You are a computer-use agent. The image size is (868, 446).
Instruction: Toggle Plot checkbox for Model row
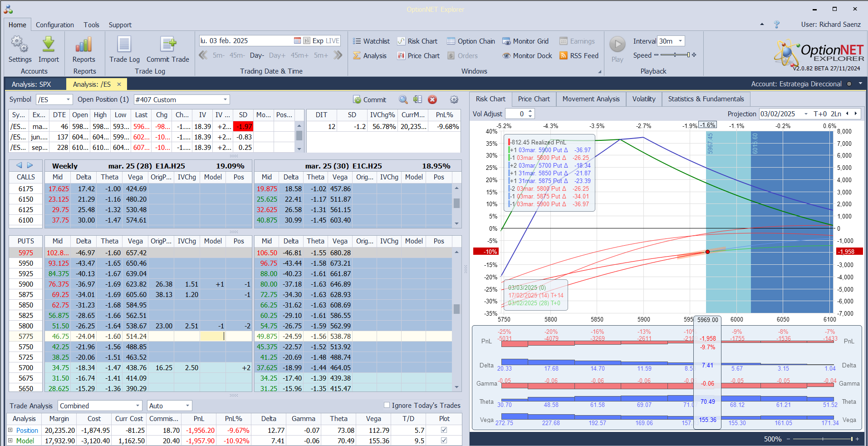click(444, 441)
